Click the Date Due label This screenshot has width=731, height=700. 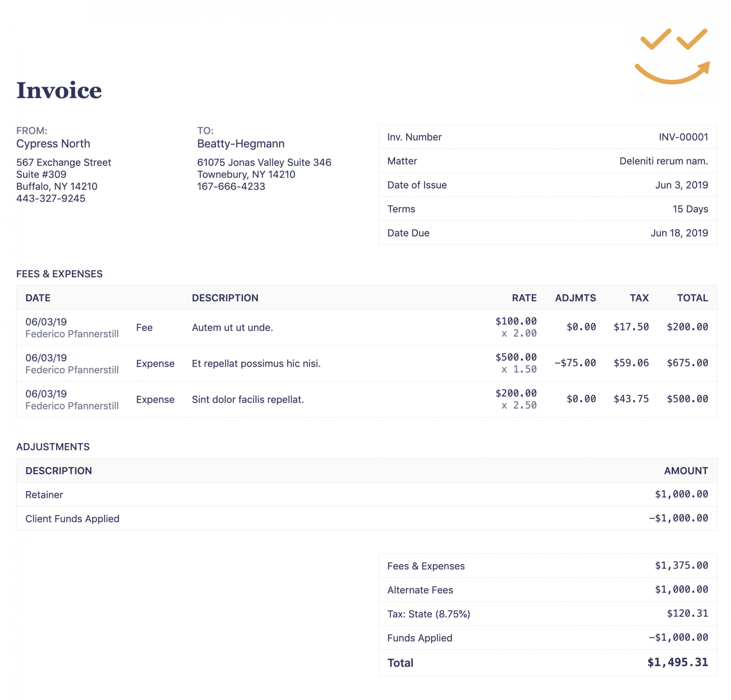(408, 233)
